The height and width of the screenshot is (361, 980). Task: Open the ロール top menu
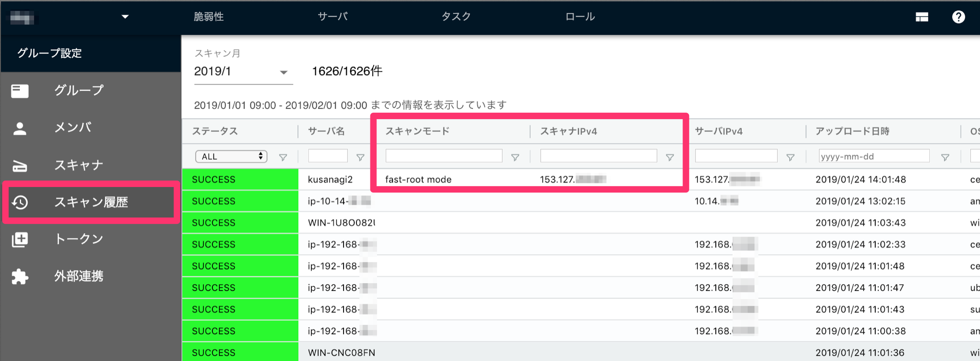[x=580, y=17]
